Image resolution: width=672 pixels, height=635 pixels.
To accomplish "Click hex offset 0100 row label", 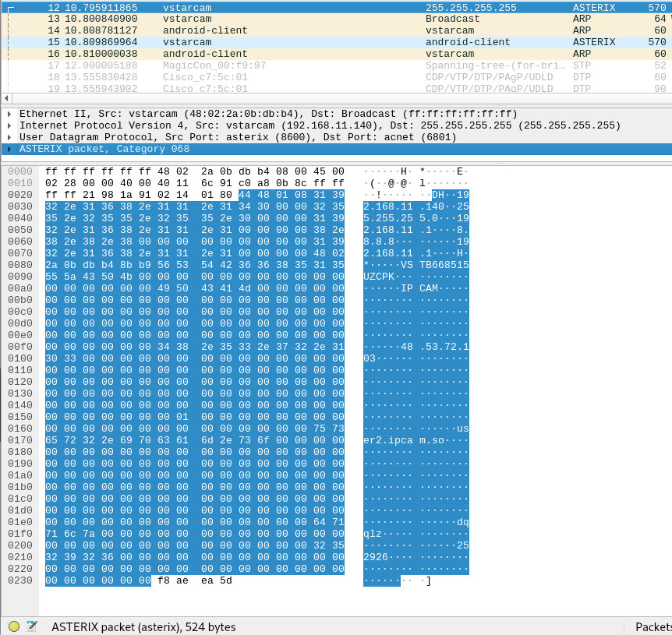I will [20, 358].
